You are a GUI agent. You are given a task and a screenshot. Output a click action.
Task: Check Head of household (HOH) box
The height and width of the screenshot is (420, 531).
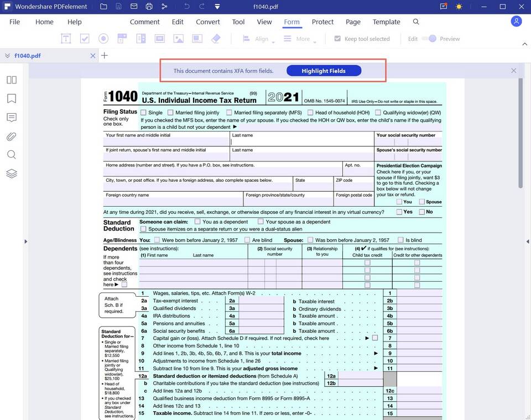(310, 112)
